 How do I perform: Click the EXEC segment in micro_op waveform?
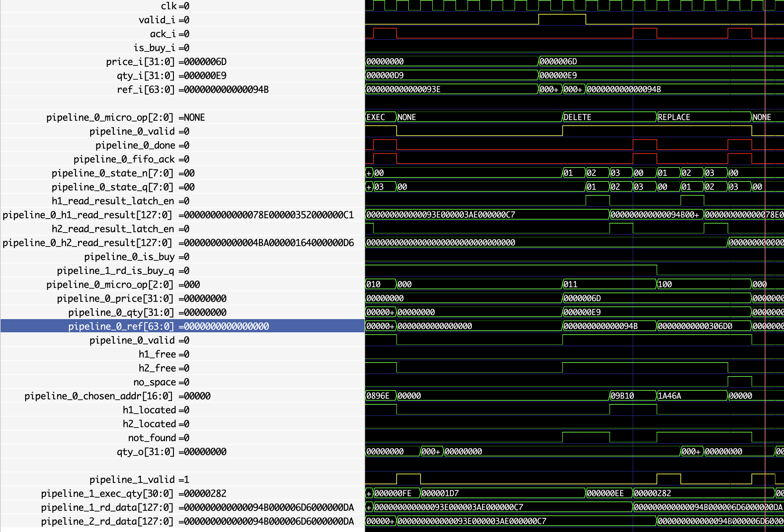(x=380, y=117)
